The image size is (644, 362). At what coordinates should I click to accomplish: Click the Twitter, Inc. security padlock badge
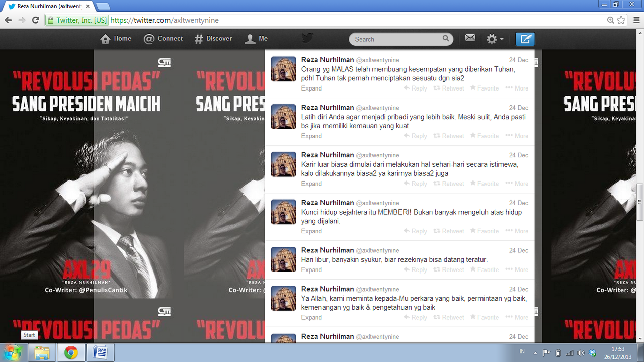click(77, 20)
